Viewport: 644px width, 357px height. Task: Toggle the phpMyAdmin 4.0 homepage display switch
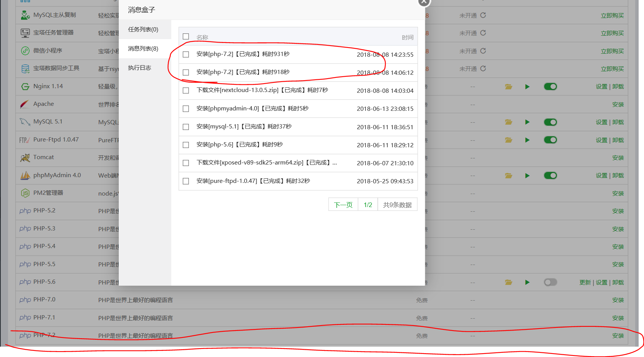point(551,176)
